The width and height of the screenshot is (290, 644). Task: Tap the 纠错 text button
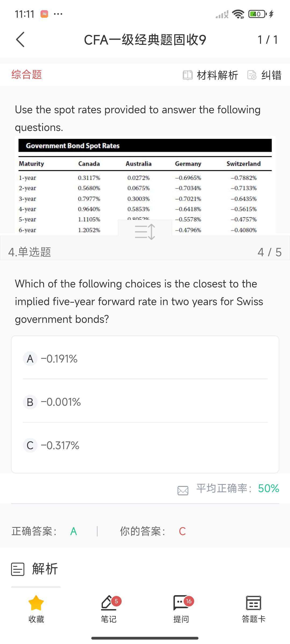[271, 75]
